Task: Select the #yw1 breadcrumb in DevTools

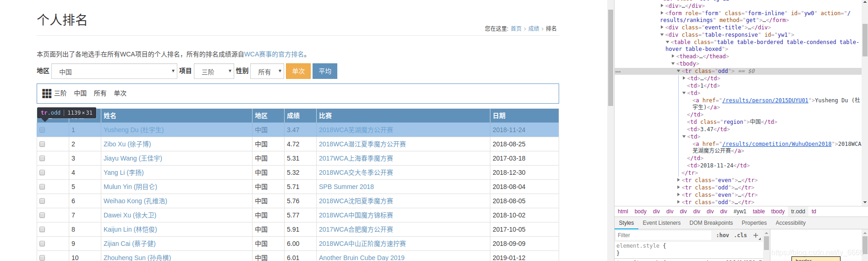Action: coord(740,211)
